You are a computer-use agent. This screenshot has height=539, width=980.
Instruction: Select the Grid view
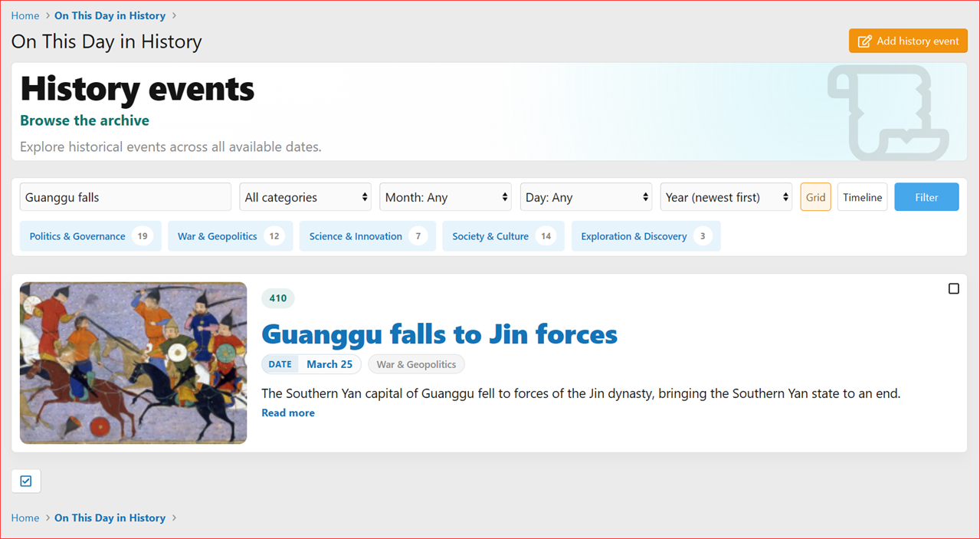(x=815, y=196)
